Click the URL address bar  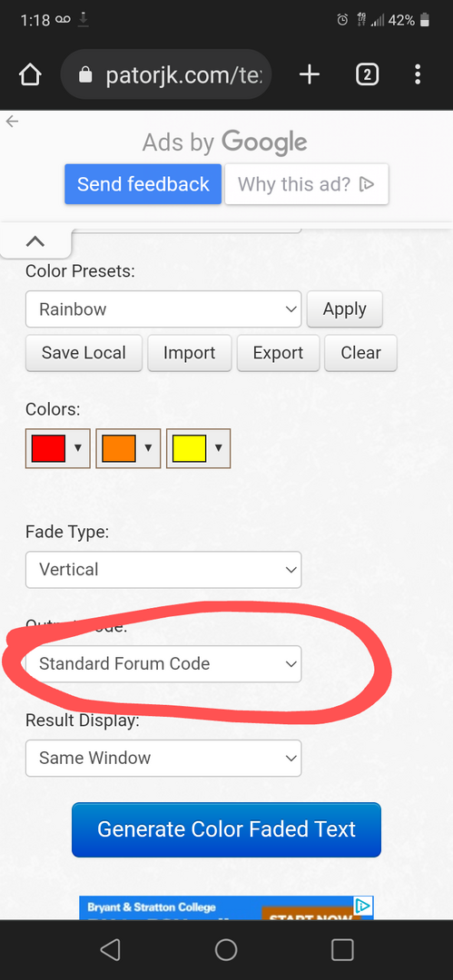166,75
